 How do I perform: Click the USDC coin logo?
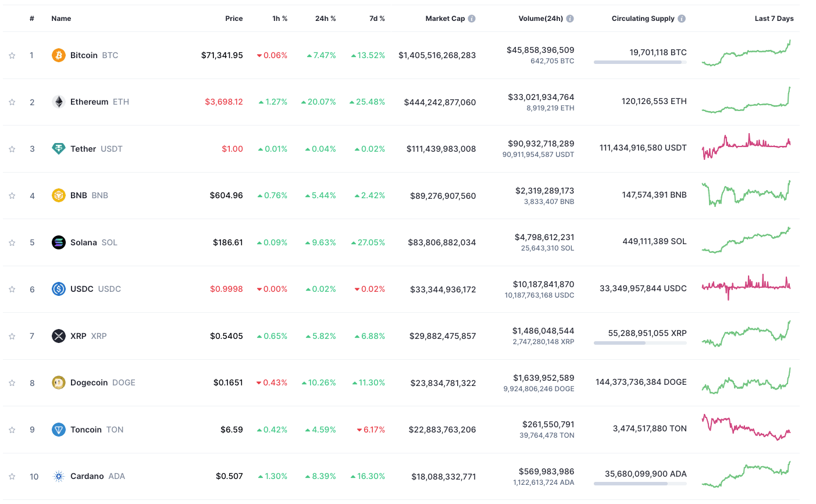pos(58,289)
